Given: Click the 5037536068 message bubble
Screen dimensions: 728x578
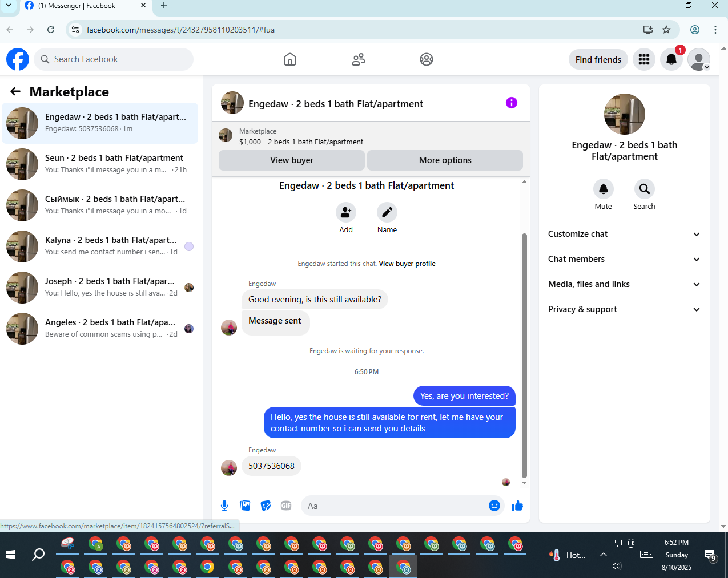Looking at the screenshot, I should coord(271,466).
